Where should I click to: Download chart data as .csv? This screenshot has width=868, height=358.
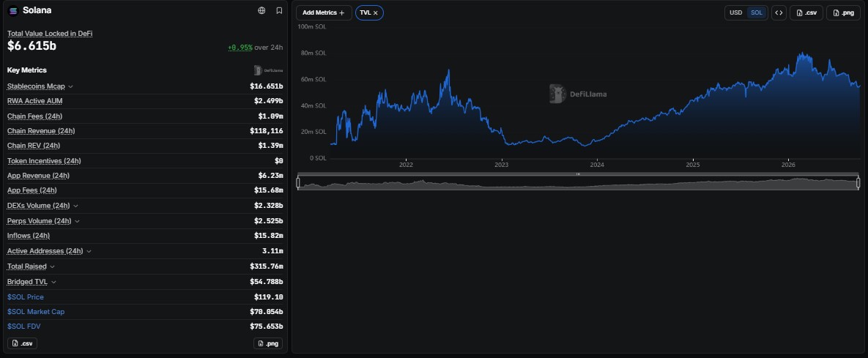pos(806,12)
